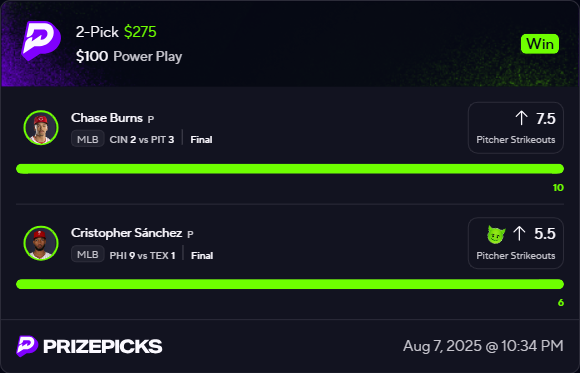Click Chase Burns strikeout progress bar
Viewport: 580px width, 373px height.
click(x=290, y=169)
